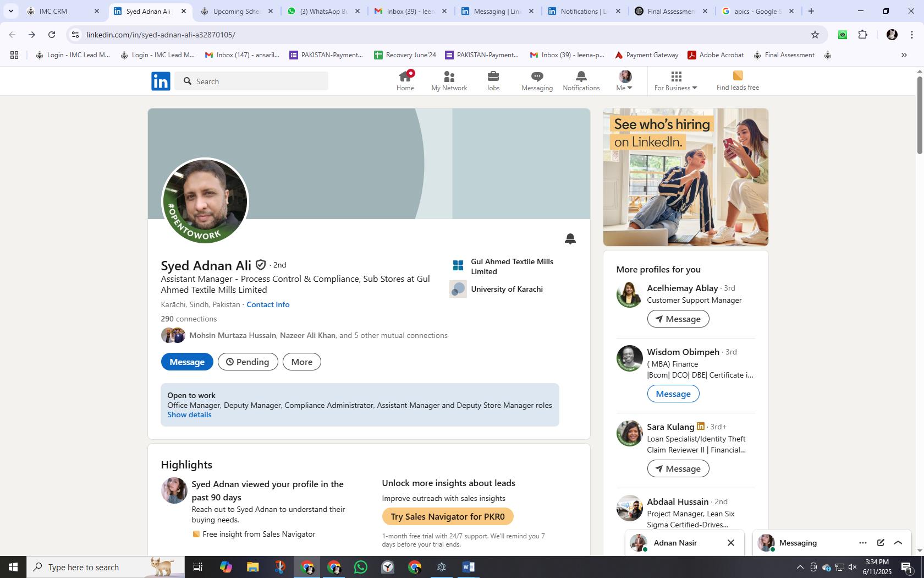Click the blue Message button on profile
Viewport: 924px width, 578px height.
187,362
